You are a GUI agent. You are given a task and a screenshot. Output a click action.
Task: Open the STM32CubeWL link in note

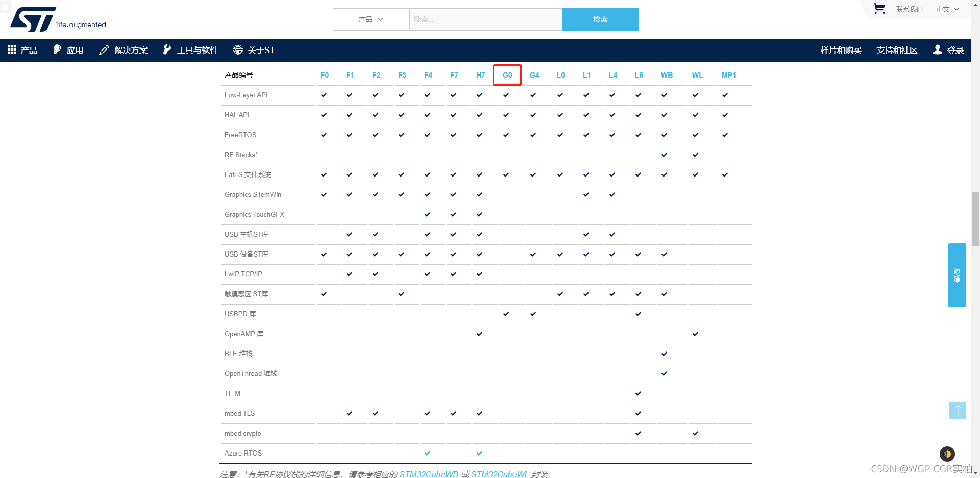[500, 474]
